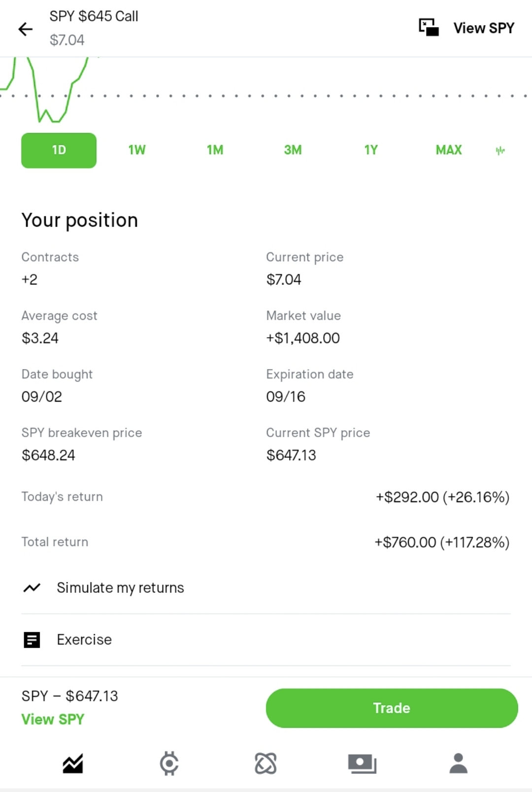The height and width of the screenshot is (792, 532).
Task: Switch chart to MAX range
Action: tap(449, 150)
